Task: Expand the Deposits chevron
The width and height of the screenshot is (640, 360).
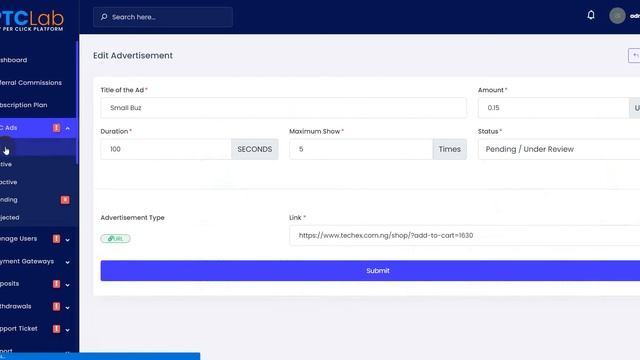Action: pos(68,284)
